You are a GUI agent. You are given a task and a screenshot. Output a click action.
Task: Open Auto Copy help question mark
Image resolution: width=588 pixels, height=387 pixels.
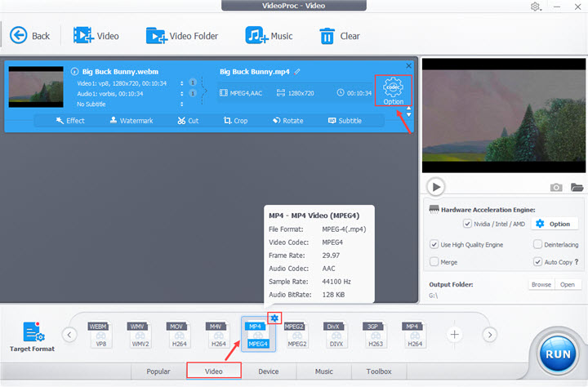coord(577,262)
